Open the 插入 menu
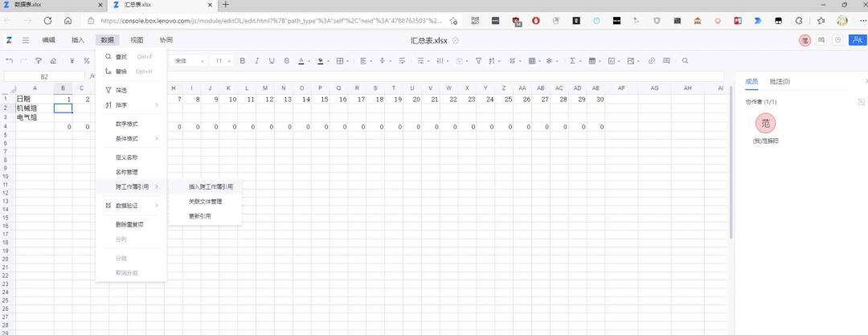This screenshot has height=335, width=868. point(78,40)
